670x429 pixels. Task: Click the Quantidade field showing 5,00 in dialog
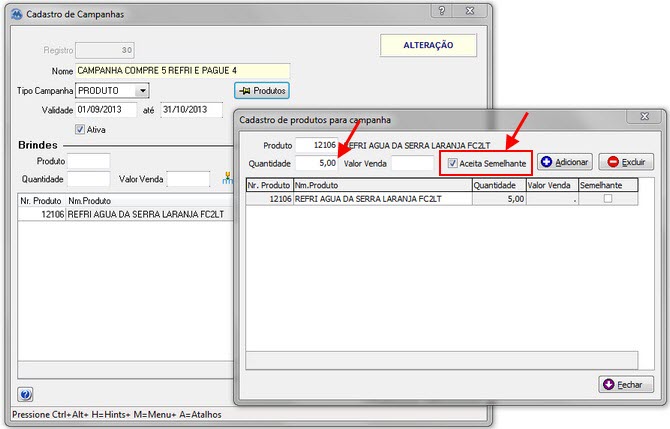coord(317,163)
